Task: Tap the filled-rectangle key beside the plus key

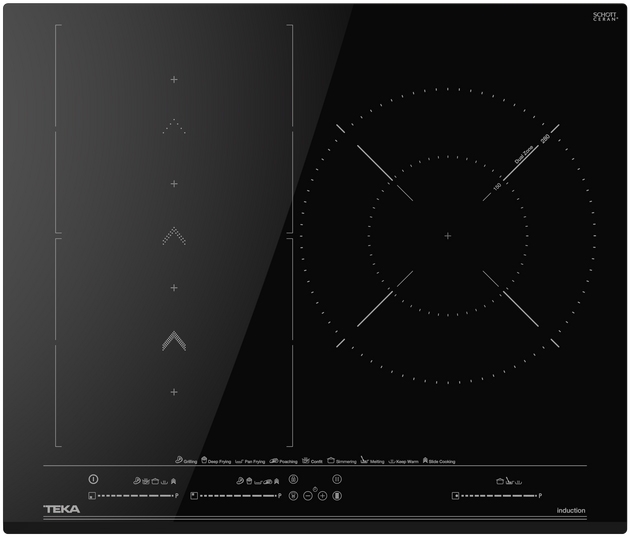Action: tap(337, 496)
